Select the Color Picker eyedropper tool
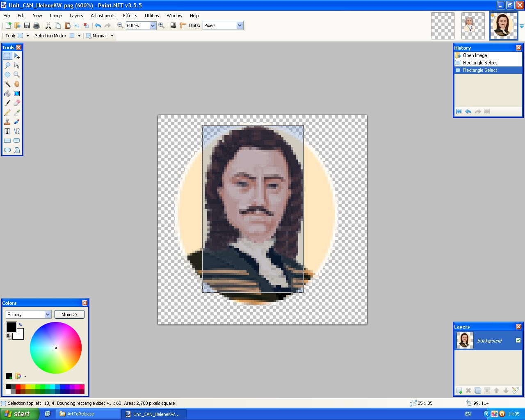The width and height of the screenshot is (525, 420). pos(17,112)
